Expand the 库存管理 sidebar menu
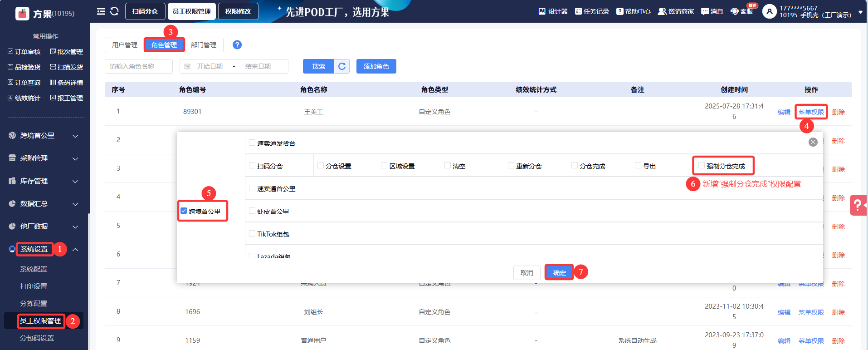Screen dimensions: 868x350 (44, 181)
